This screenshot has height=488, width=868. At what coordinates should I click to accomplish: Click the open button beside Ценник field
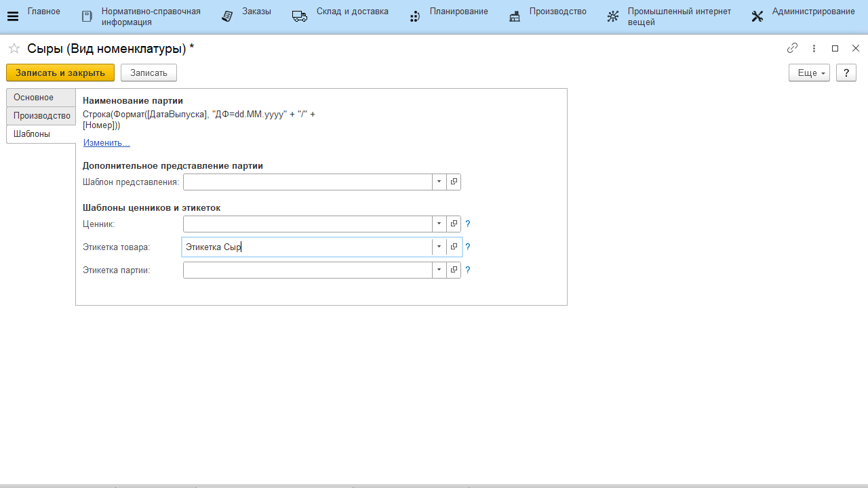point(454,224)
